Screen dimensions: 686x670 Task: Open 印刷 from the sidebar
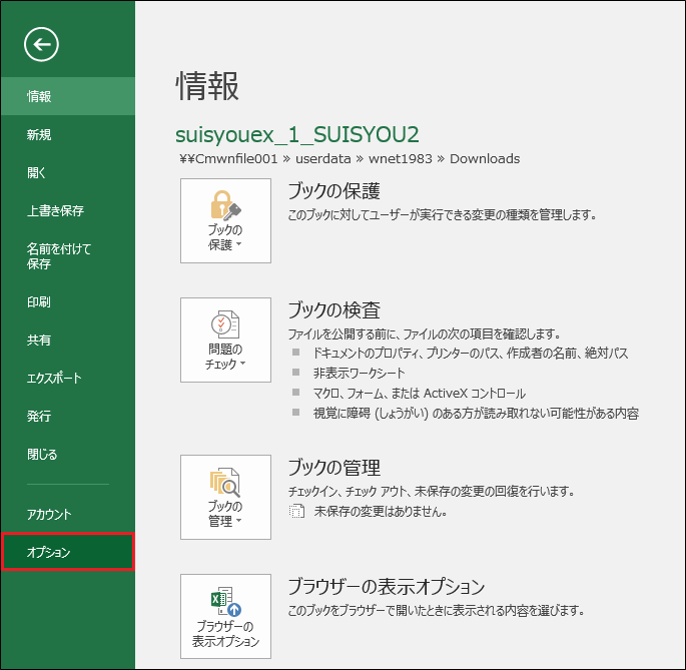tap(68, 302)
